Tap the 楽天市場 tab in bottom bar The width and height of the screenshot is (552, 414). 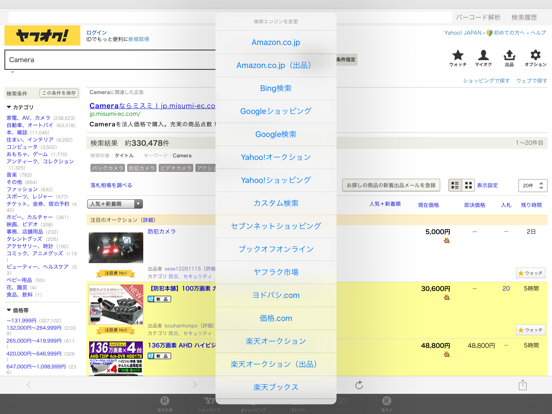(164, 403)
